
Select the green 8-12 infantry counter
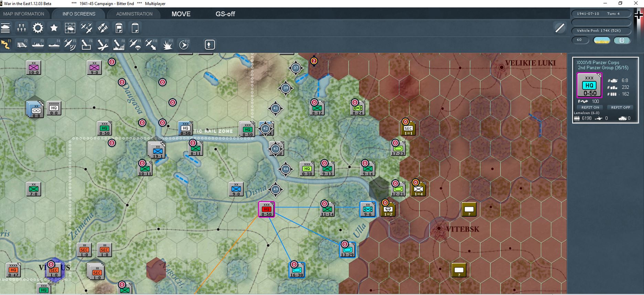tap(317, 108)
